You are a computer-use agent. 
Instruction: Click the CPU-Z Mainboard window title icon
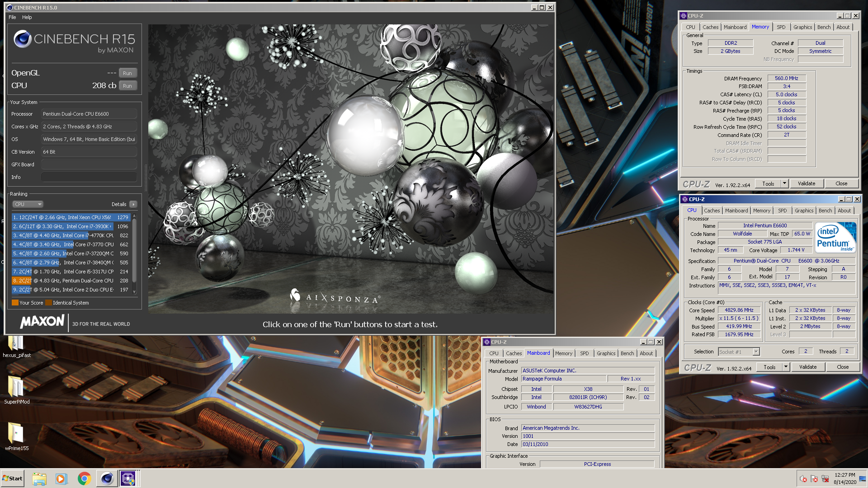(x=487, y=342)
